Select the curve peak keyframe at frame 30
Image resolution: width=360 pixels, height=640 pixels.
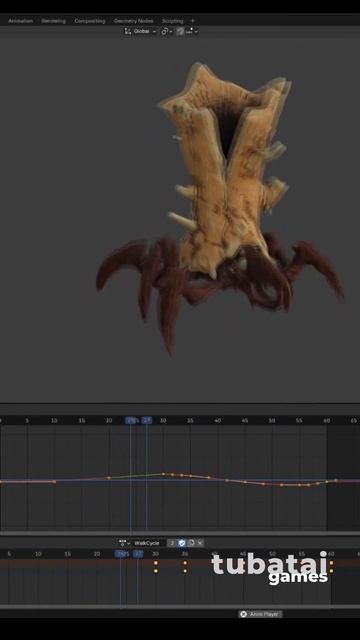pos(163,474)
